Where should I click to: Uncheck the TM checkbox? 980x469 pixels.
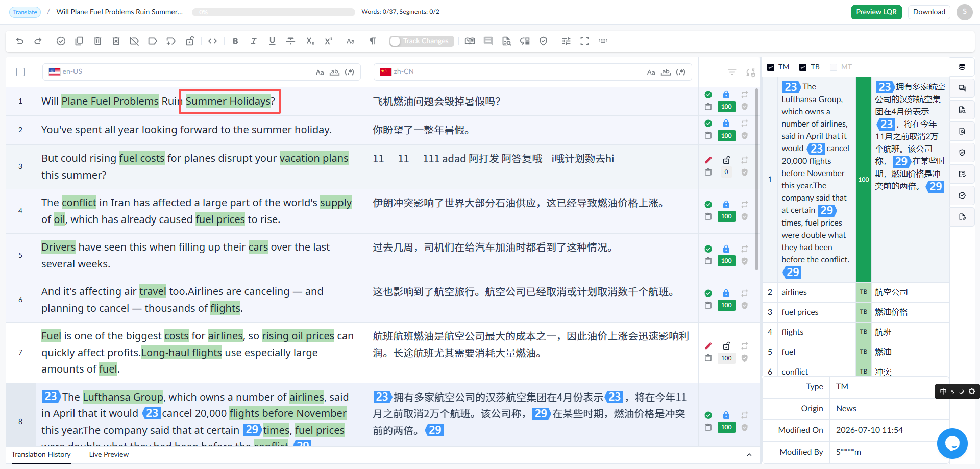pyautogui.click(x=771, y=67)
